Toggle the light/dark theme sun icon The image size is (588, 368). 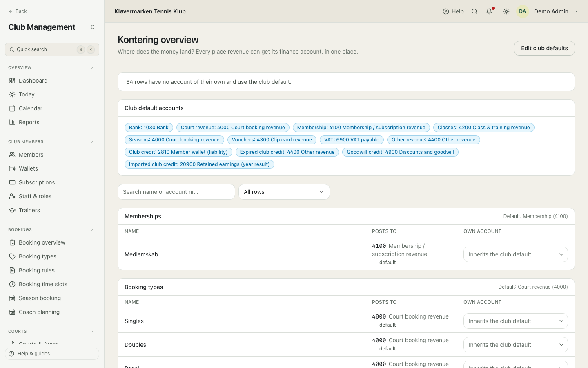[506, 11]
